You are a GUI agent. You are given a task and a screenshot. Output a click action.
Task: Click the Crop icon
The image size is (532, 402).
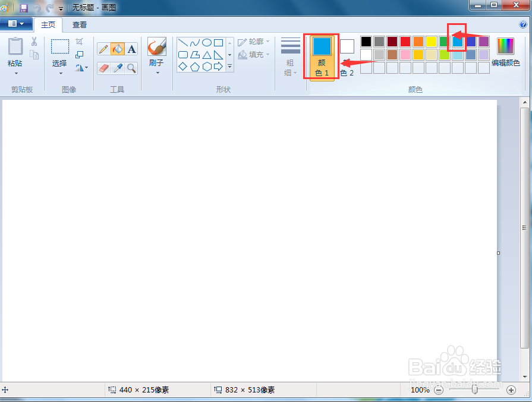(80, 42)
